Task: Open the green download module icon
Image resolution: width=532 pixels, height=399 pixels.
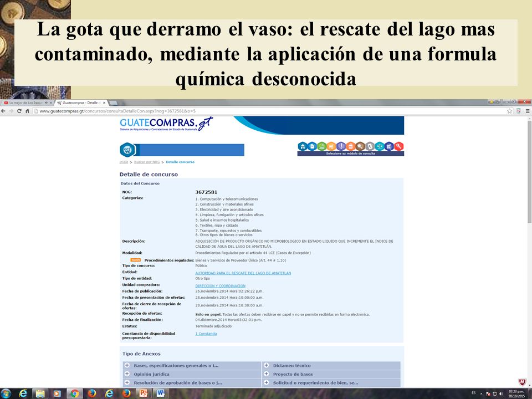Action: [321, 146]
